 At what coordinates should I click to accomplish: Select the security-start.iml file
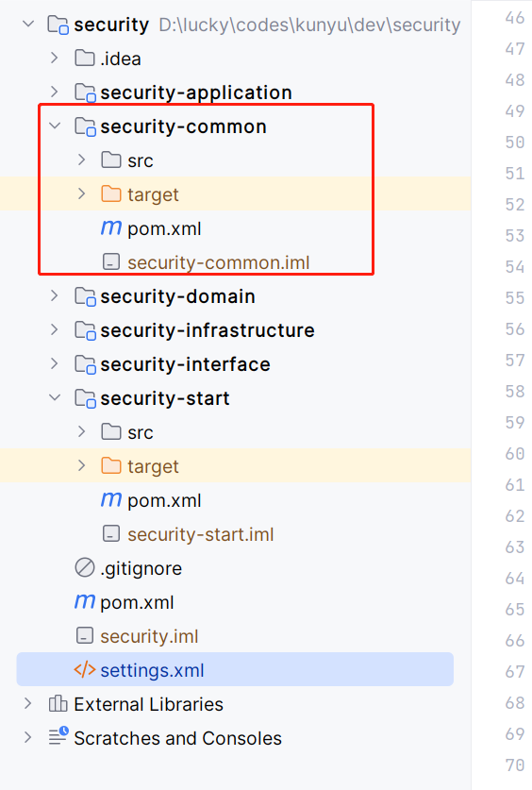click(200, 534)
